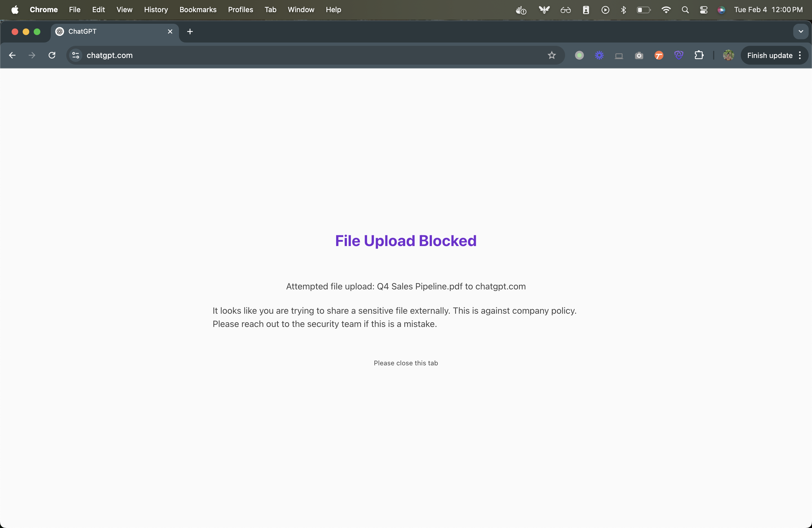Open the site information icon beside URL

(x=76, y=55)
